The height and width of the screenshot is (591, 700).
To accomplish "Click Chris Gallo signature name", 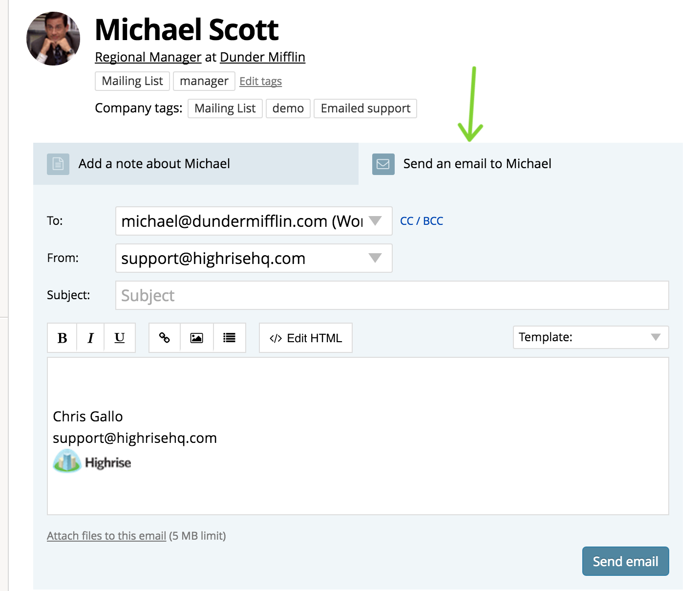I will [88, 416].
